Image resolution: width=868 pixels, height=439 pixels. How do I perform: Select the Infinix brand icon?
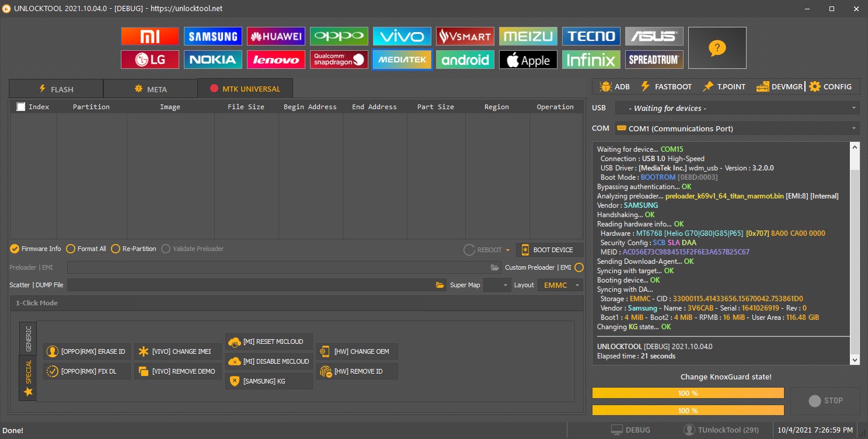point(591,60)
